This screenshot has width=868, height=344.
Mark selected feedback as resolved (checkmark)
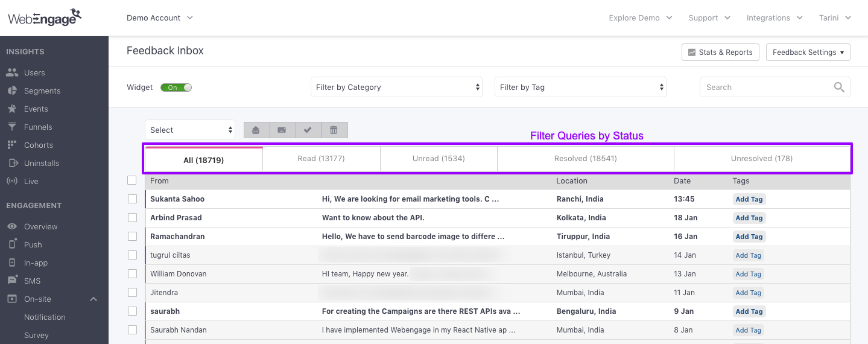[308, 130]
